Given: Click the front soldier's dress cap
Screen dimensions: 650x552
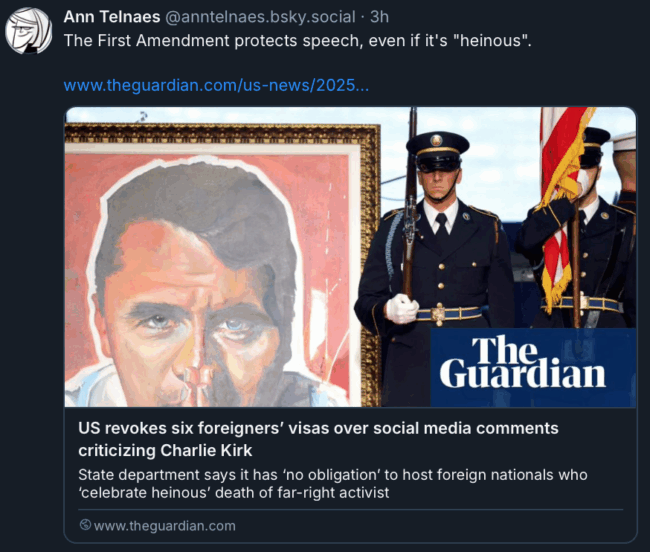Looking at the screenshot, I should [x=438, y=151].
